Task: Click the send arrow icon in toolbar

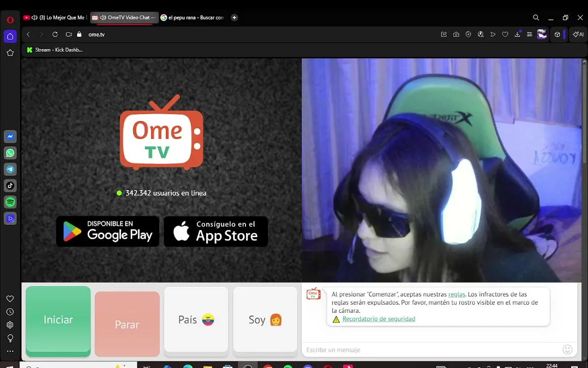Action: pyautogui.click(x=493, y=34)
